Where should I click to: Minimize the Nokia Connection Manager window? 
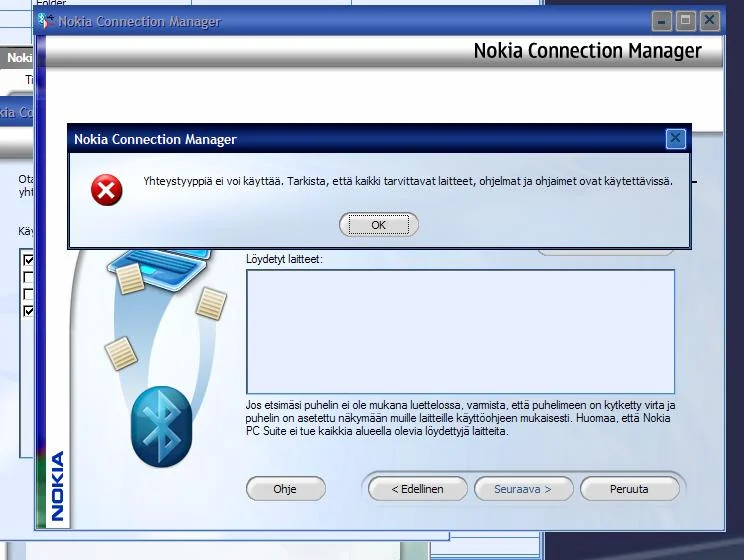coord(661,20)
